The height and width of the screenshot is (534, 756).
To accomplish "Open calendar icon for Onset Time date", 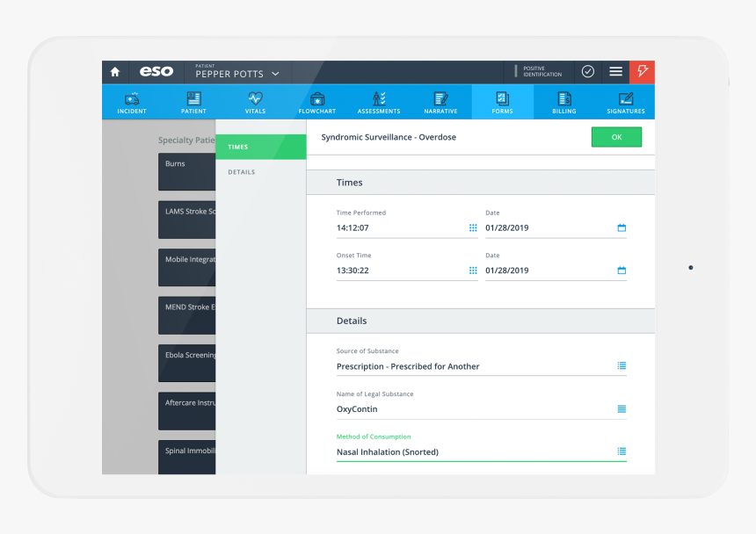I will coord(622,271).
